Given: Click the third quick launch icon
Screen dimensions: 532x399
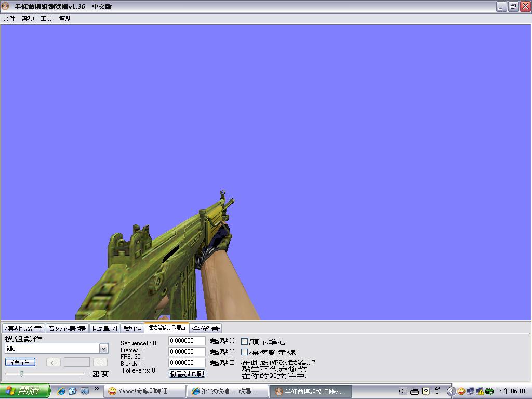Looking at the screenshot, I should pyautogui.click(x=84, y=391).
